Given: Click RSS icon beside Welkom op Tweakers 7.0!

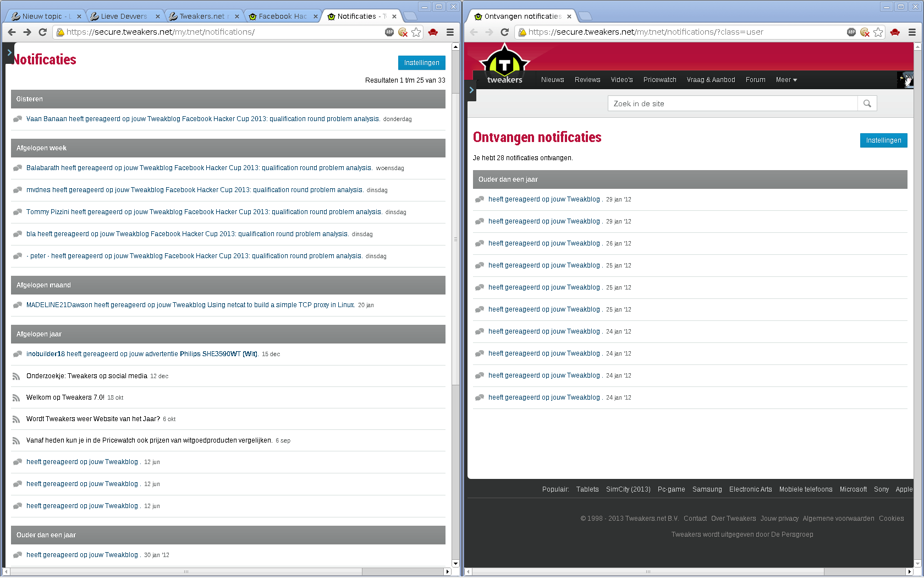Looking at the screenshot, I should [16, 397].
